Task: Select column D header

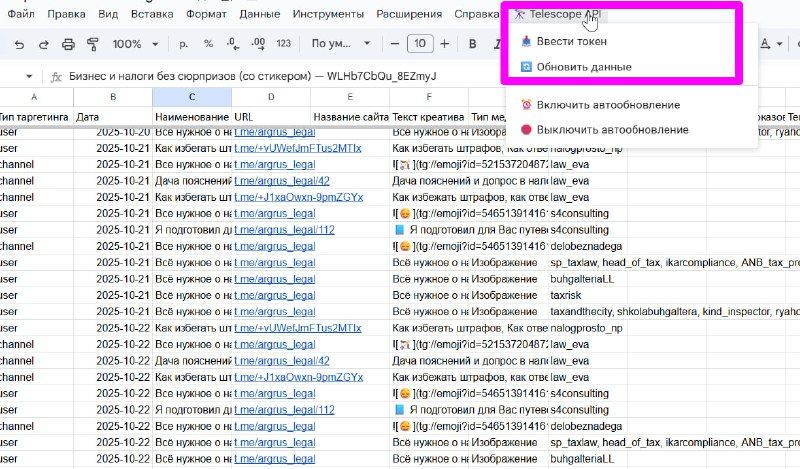Action: pyautogui.click(x=271, y=96)
